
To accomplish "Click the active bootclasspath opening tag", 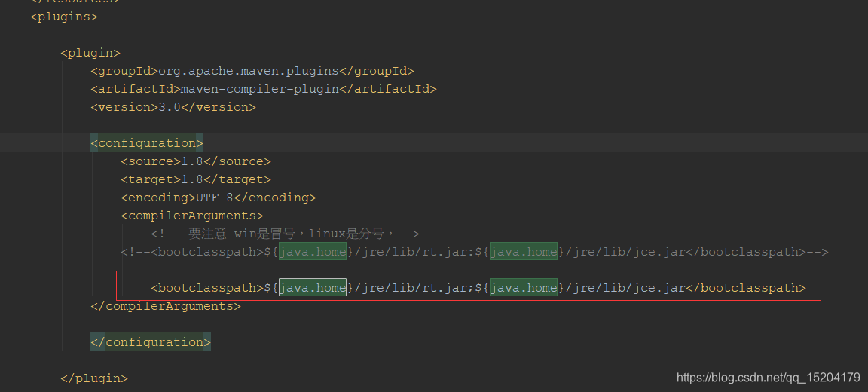I will (x=207, y=288).
